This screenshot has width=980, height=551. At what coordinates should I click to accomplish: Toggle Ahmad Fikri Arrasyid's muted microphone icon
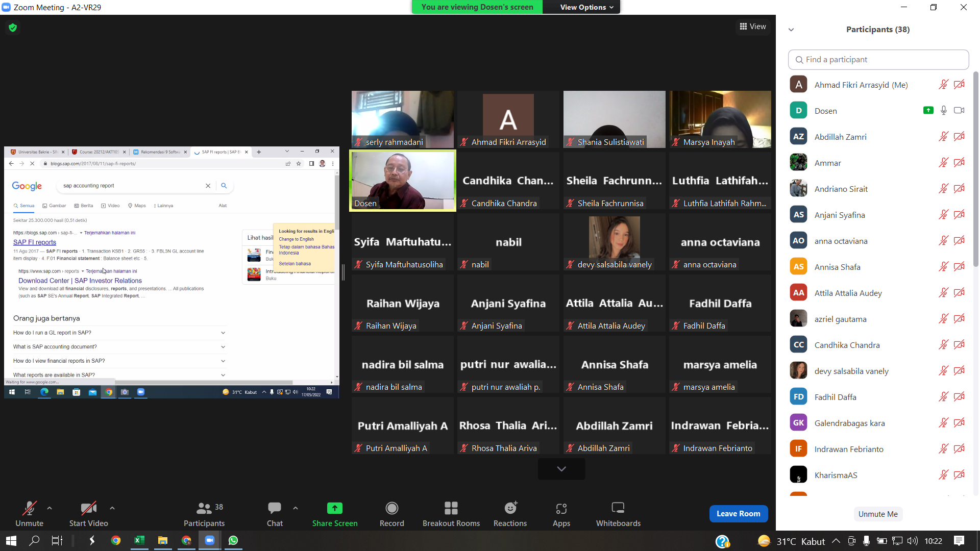pos(944,84)
